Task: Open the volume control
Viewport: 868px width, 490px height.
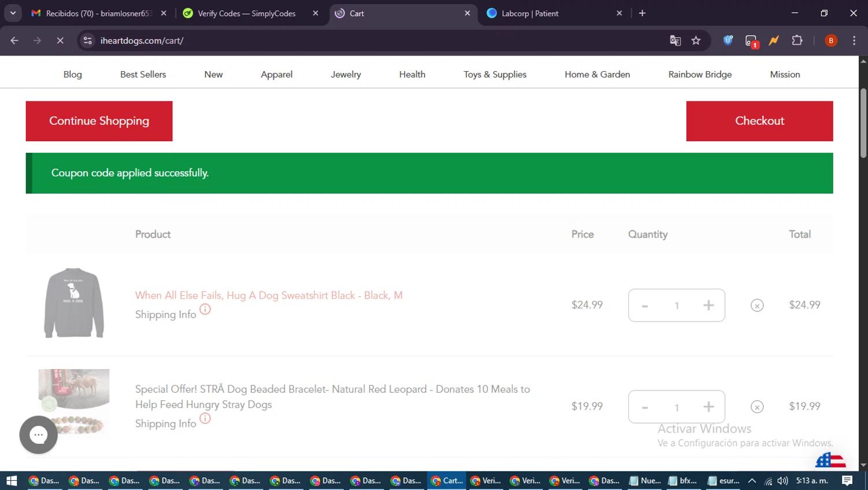Action: [x=783, y=481]
